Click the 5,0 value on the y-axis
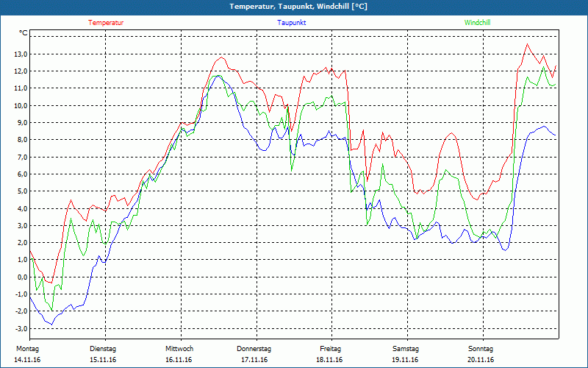Viewport: 588px width, 368px height. pos(22,191)
